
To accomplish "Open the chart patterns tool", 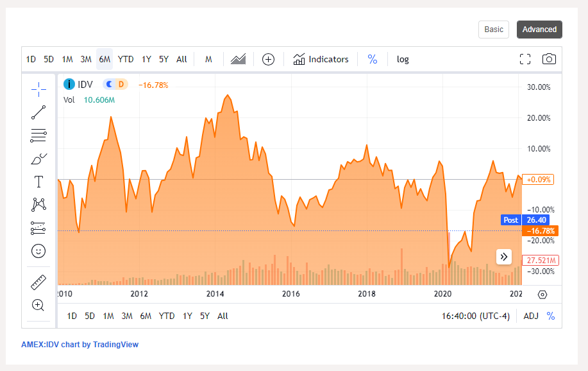I will click(38, 205).
